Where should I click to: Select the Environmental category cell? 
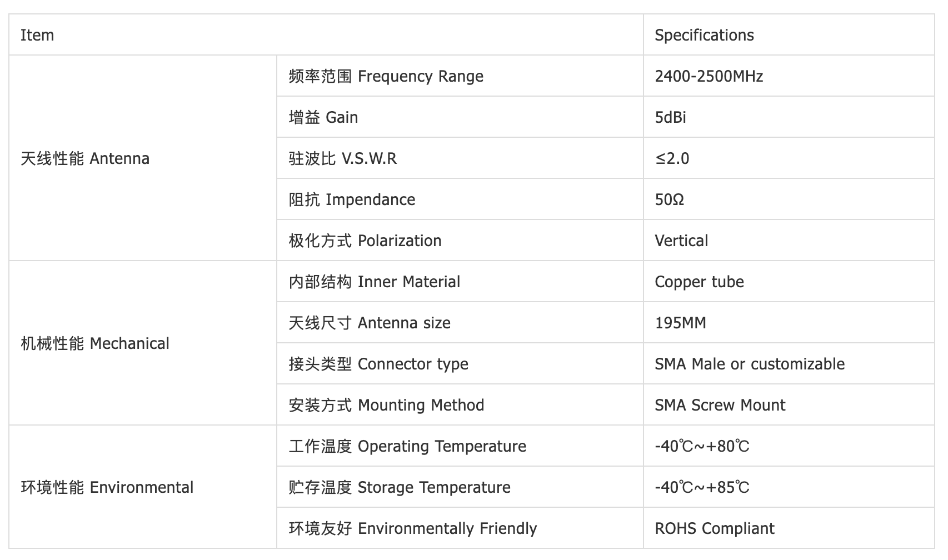[x=143, y=487]
